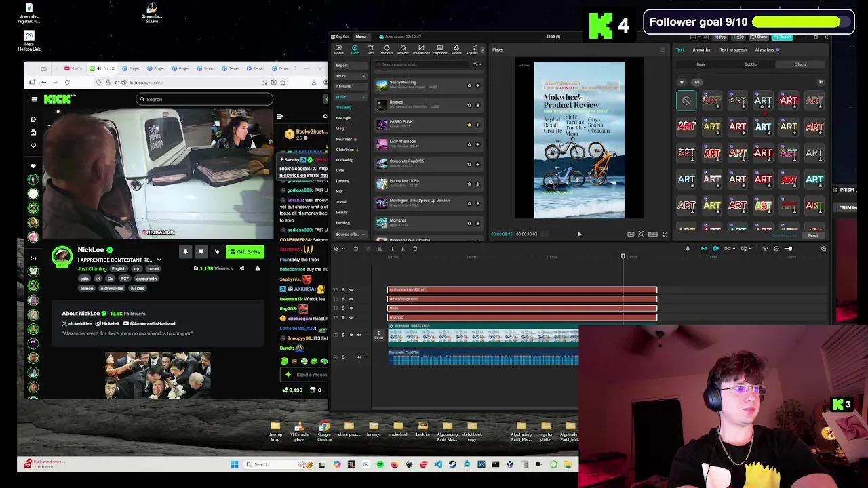Click the fullscreen icon in the Player

coord(665,234)
